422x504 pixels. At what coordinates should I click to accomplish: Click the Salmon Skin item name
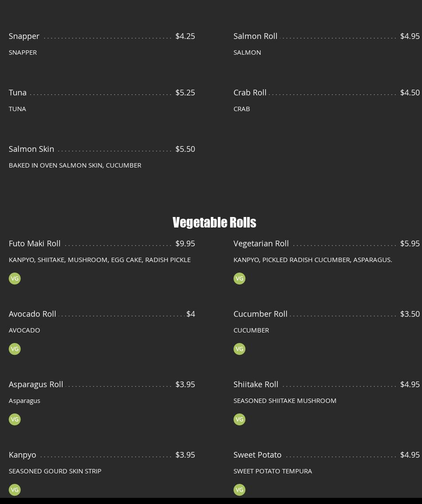(31, 149)
